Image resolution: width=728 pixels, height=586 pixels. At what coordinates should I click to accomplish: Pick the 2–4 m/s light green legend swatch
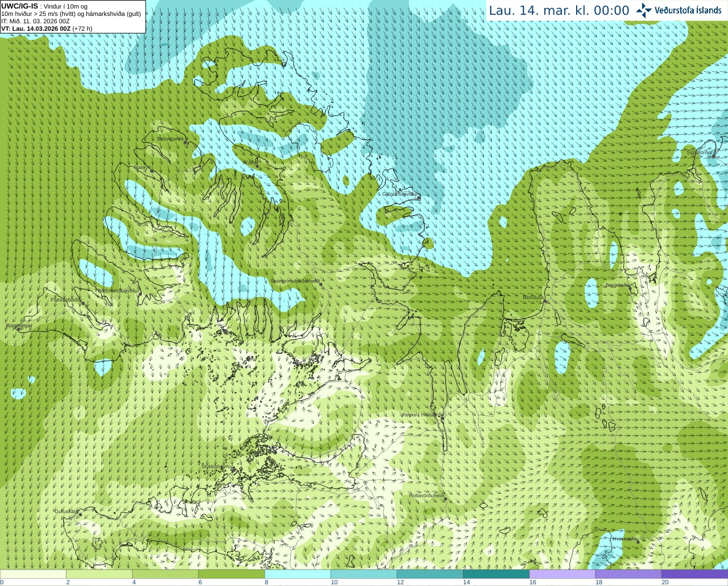pos(99,574)
